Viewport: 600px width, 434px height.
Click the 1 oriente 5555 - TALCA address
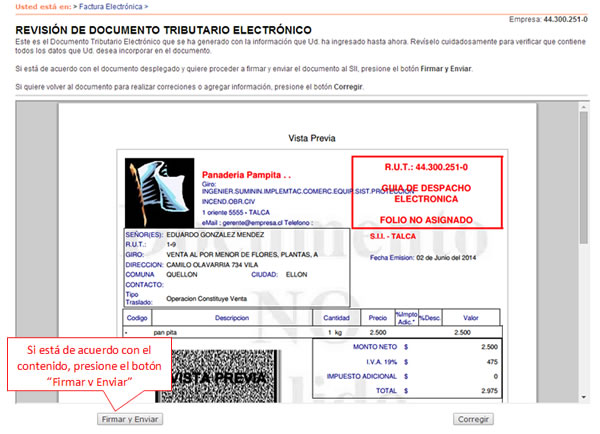click(x=236, y=212)
